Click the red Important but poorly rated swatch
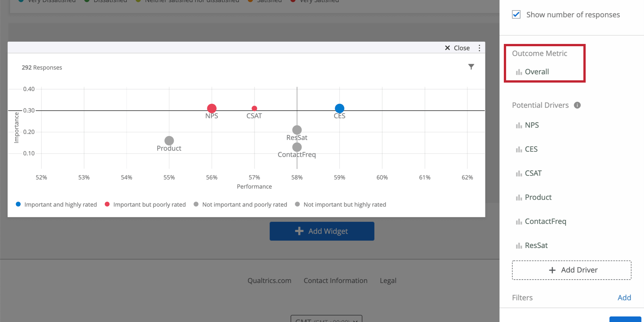Viewport: 644px width, 322px height. coord(107,204)
